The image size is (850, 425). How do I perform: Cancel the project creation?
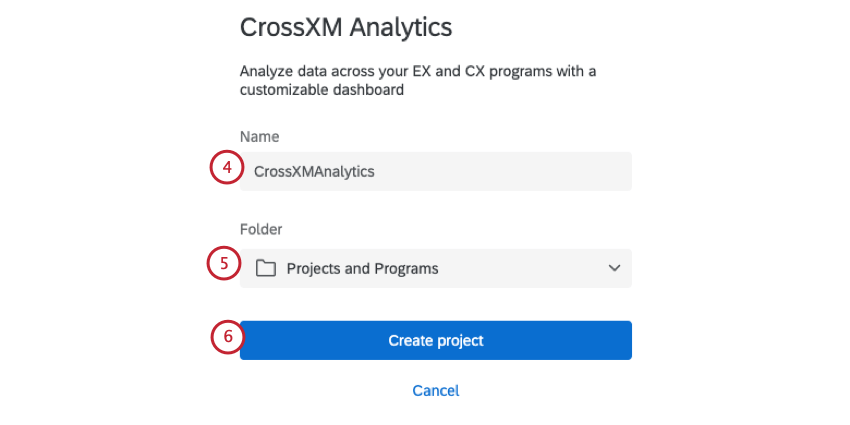point(436,391)
